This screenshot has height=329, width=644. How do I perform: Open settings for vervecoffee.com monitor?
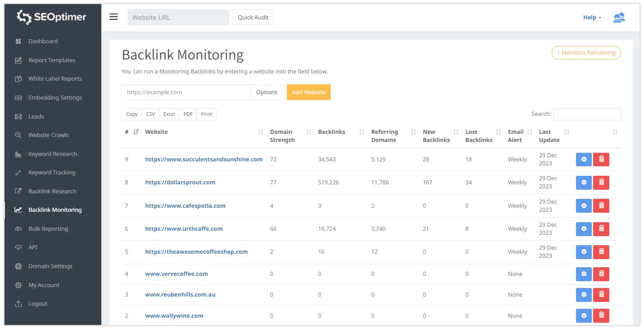click(x=584, y=274)
